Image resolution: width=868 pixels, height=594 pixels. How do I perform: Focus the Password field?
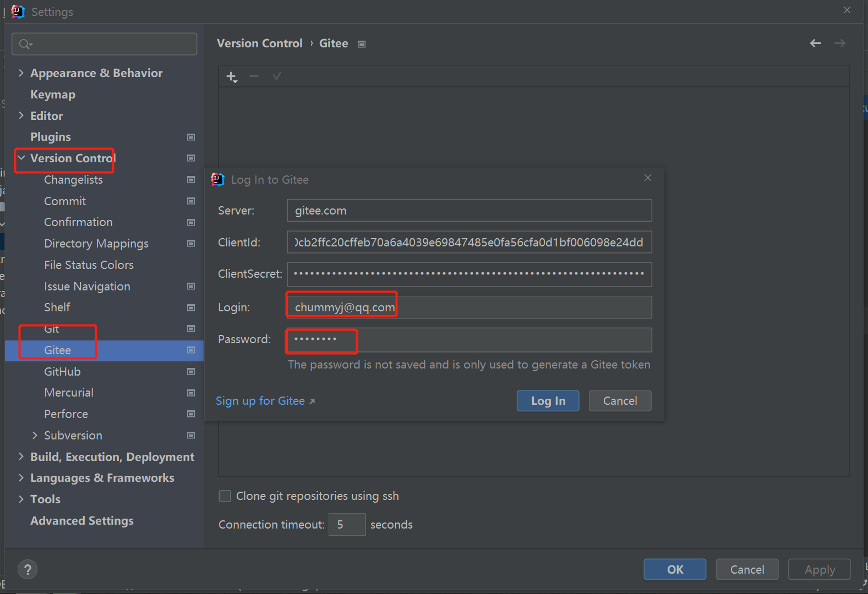pos(470,340)
